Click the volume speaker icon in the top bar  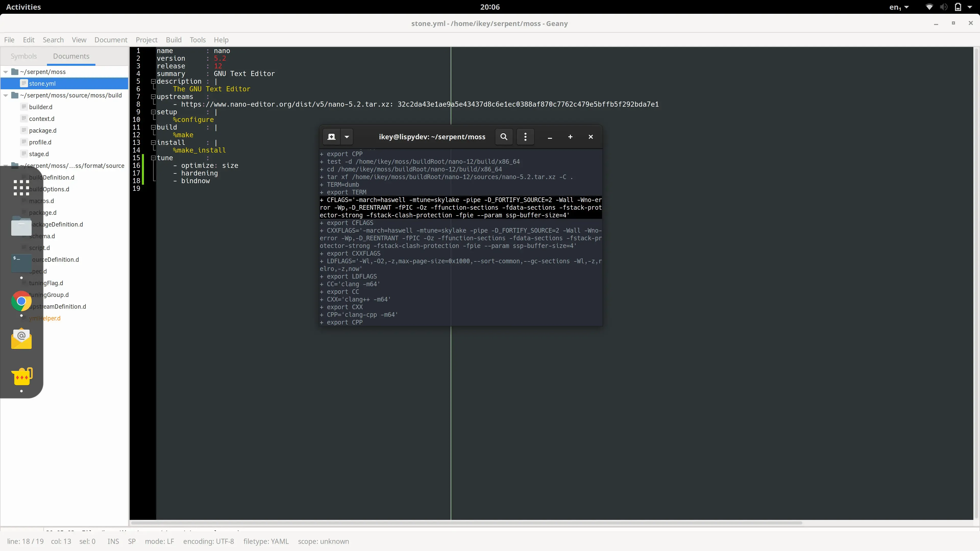(x=944, y=7)
